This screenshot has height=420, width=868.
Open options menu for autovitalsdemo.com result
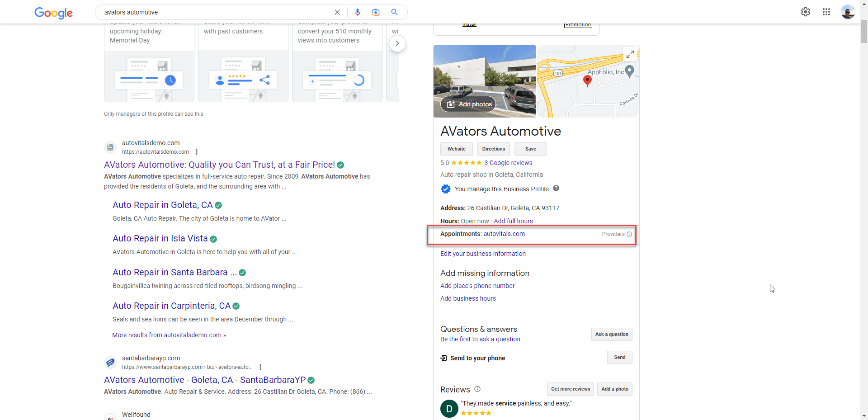click(196, 152)
